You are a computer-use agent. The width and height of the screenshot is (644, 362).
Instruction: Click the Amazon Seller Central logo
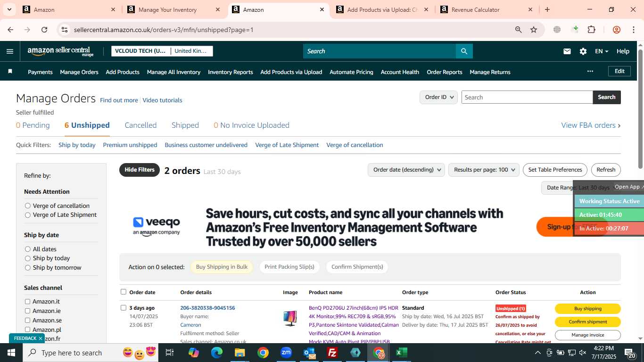pos(61,51)
